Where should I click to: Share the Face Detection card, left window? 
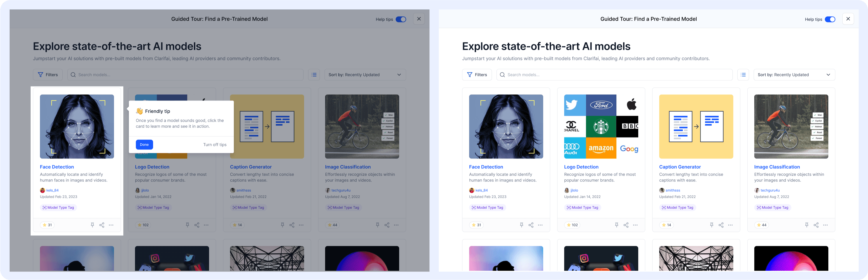[102, 225]
